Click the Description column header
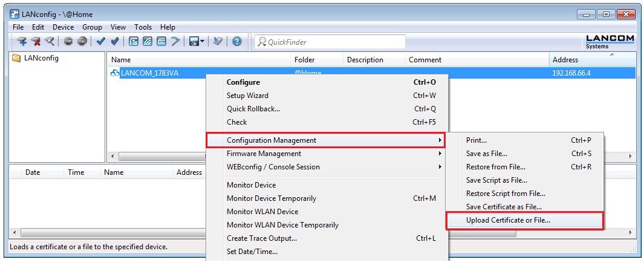Viewport: 644px width, 268px height. point(365,60)
